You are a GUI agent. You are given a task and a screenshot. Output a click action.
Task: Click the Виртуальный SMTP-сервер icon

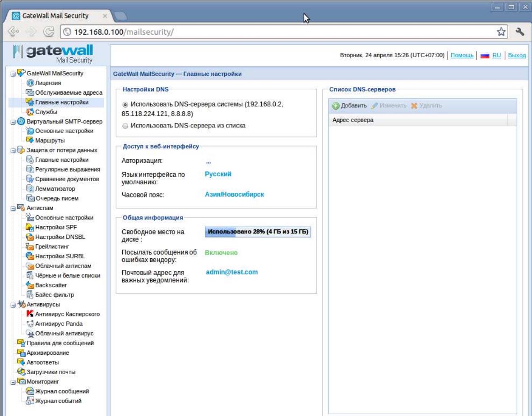coord(21,121)
